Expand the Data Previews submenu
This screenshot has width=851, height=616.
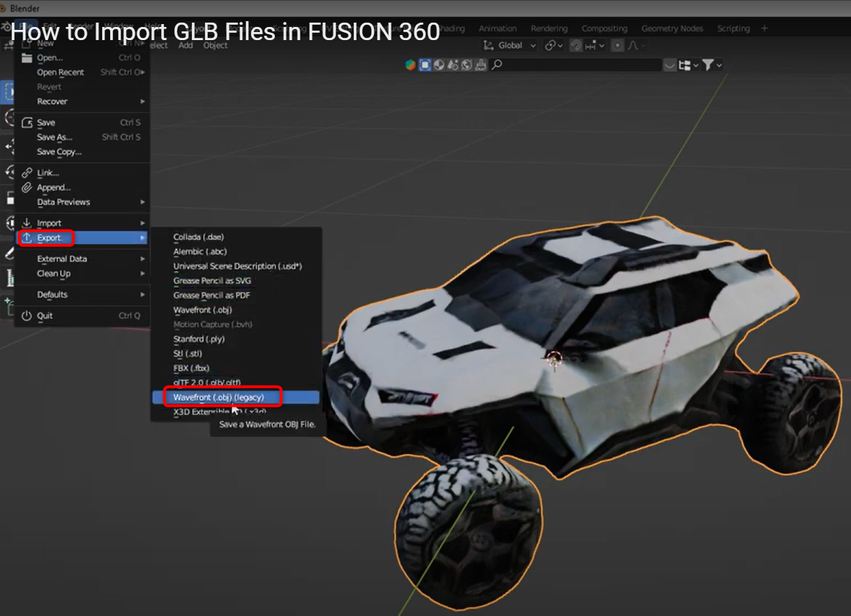82,202
